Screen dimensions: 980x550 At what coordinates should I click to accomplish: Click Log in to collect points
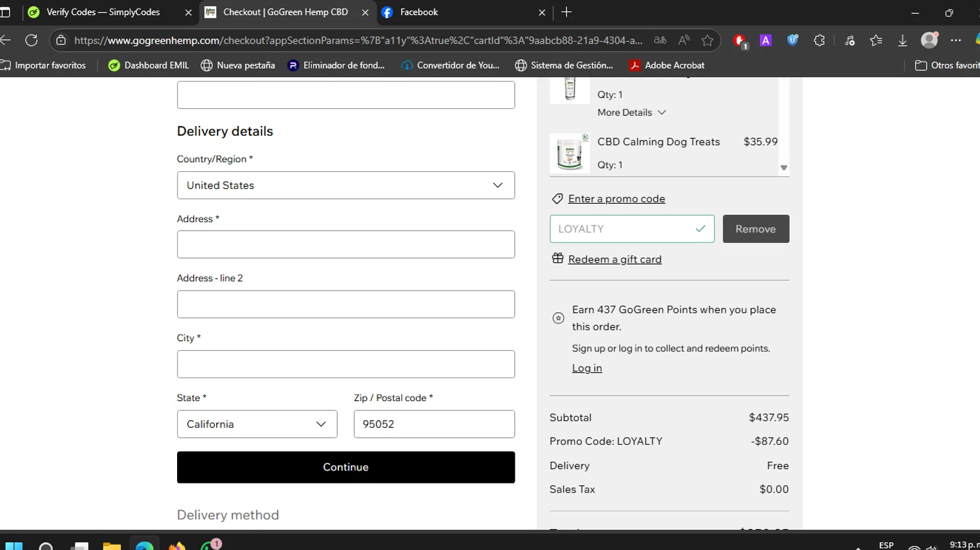[587, 368]
